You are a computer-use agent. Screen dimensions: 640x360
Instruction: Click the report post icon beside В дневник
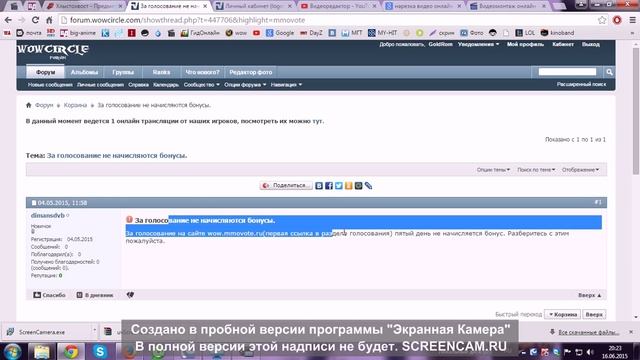[x=130, y=295]
